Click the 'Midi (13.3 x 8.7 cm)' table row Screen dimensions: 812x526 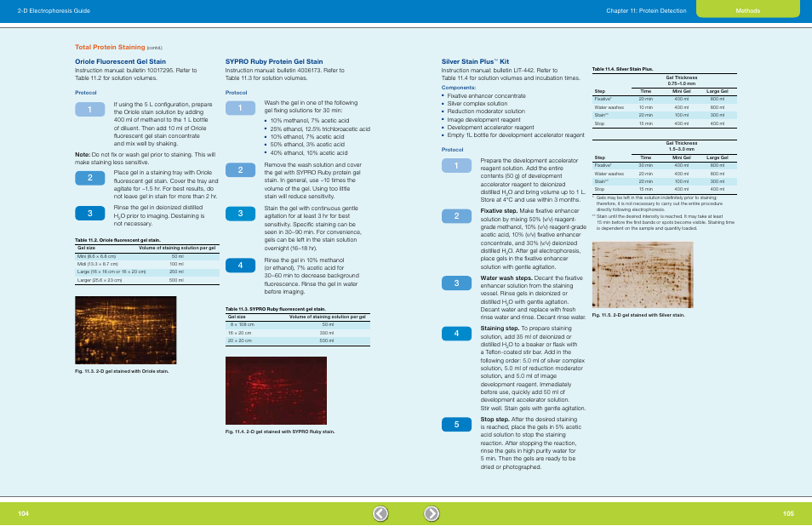[x=147, y=264]
